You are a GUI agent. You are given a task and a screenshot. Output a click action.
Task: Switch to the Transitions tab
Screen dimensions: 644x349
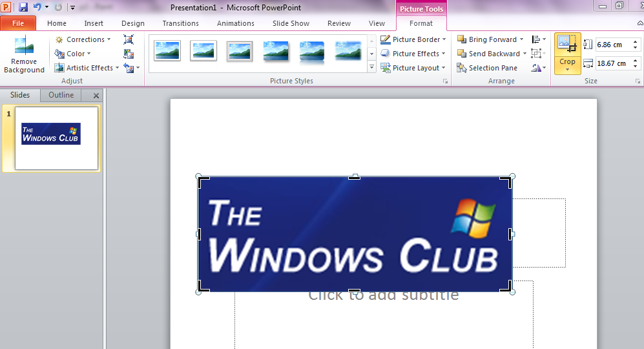point(180,23)
